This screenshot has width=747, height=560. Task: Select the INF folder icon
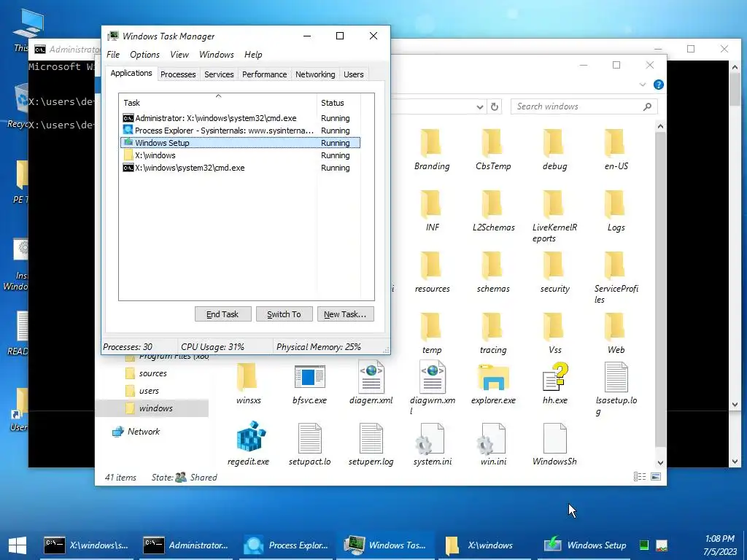[x=431, y=204]
